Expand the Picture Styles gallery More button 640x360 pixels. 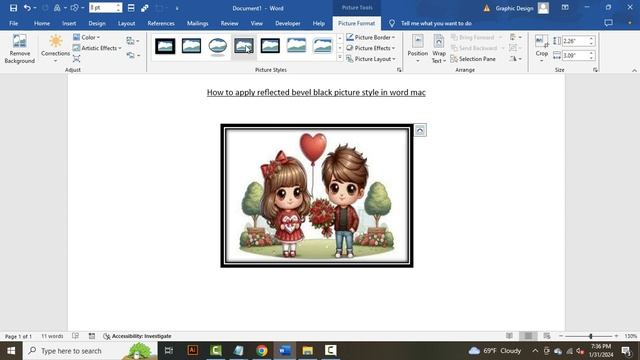[x=340, y=58]
